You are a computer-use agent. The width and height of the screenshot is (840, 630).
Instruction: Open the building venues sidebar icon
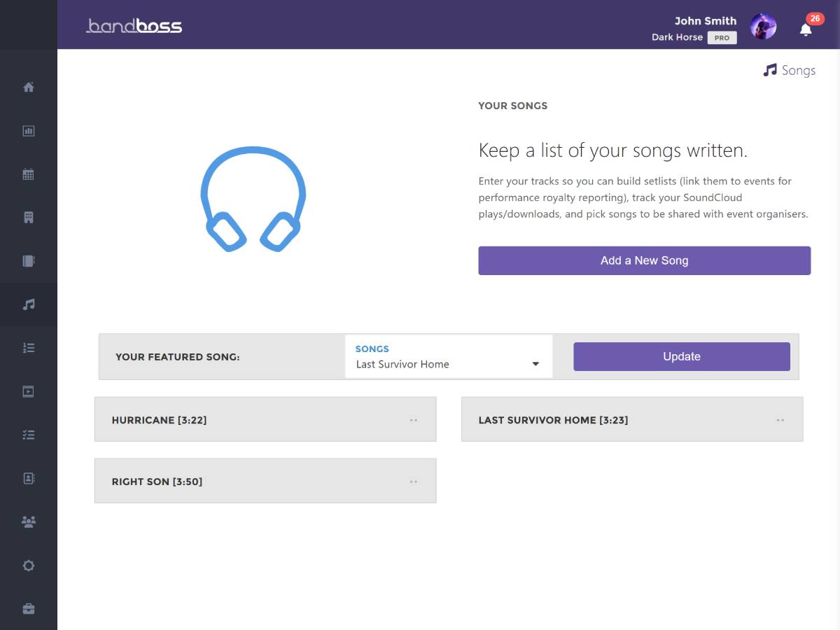(29, 218)
